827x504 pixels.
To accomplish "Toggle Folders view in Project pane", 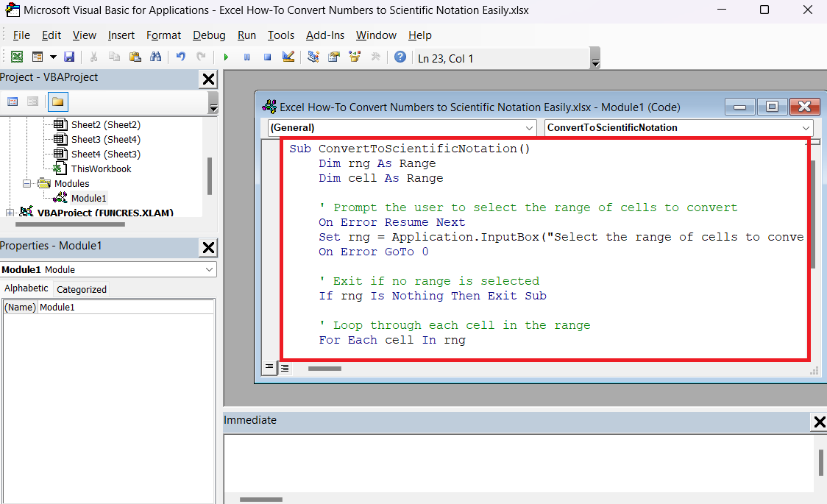I will pos(57,102).
